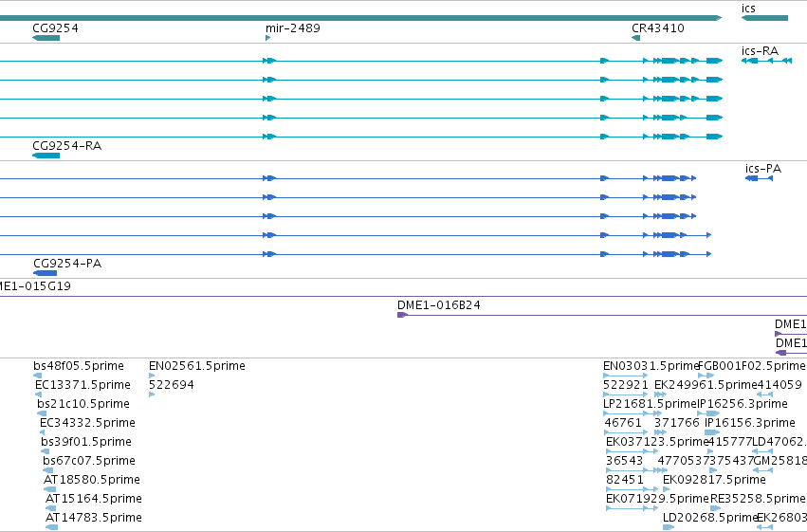Image resolution: width=807 pixels, height=532 pixels.
Task: Select the 415777 EST label
Action: (x=730, y=442)
